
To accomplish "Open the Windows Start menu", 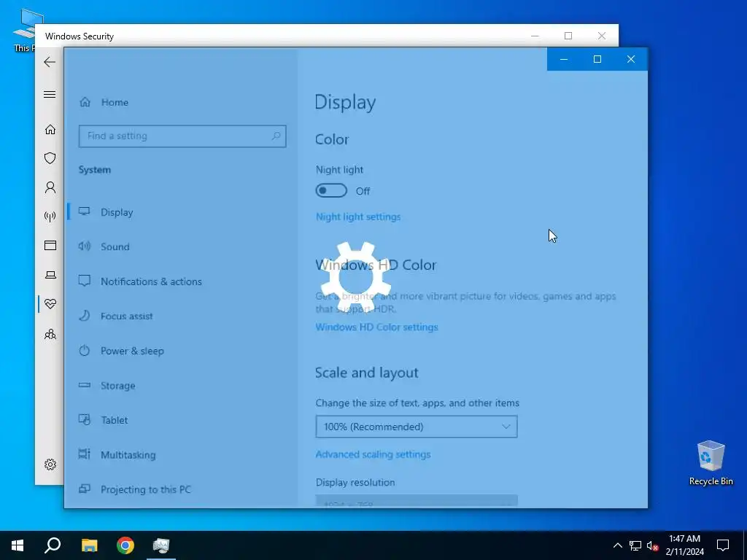I will pyautogui.click(x=18, y=545).
